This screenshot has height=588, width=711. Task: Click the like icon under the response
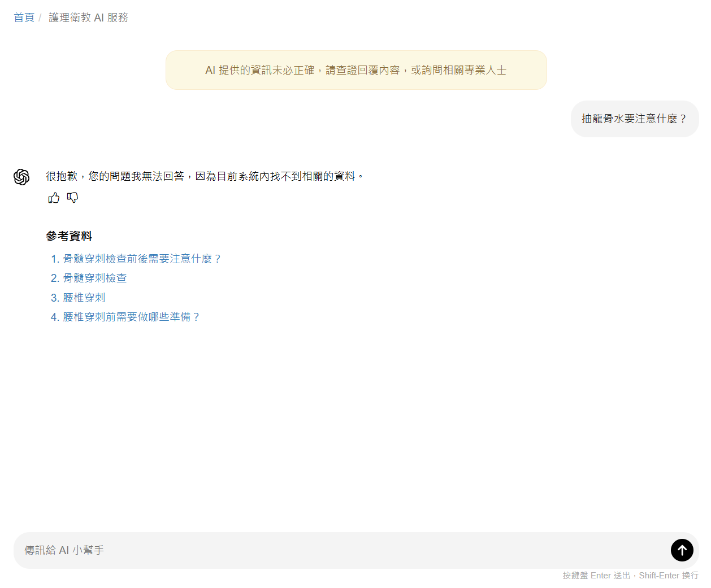54,198
